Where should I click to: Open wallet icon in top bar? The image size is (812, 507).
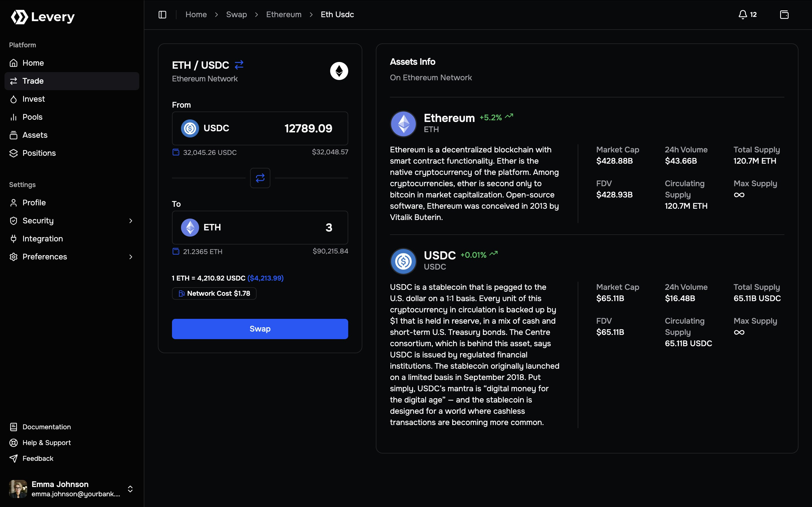784,14
